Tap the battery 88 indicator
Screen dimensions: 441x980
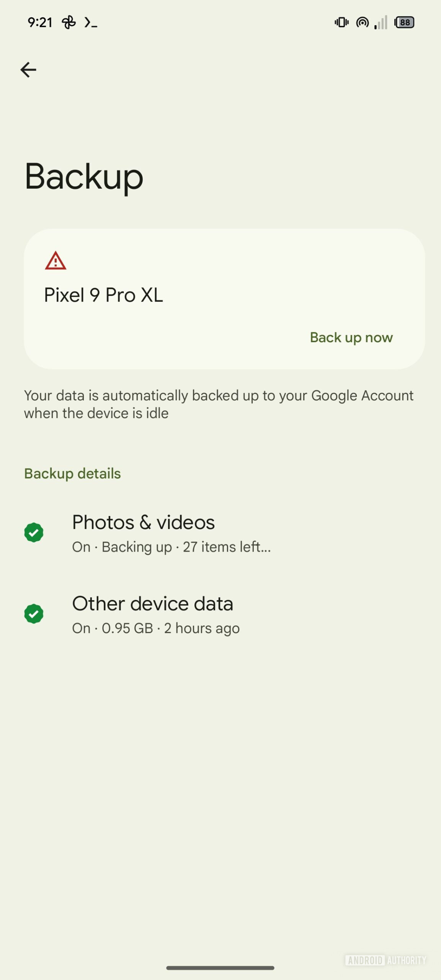(404, 22)
